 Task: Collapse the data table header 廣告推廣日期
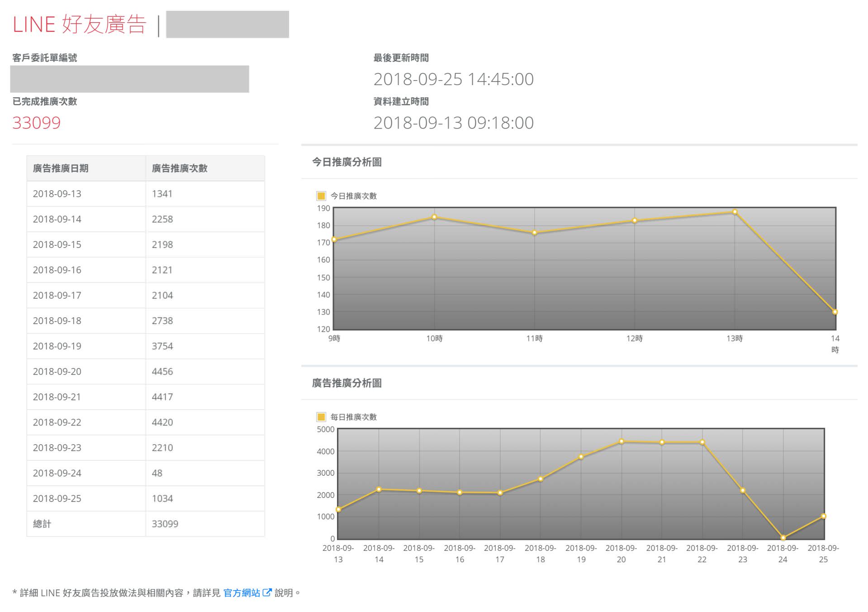62,168
